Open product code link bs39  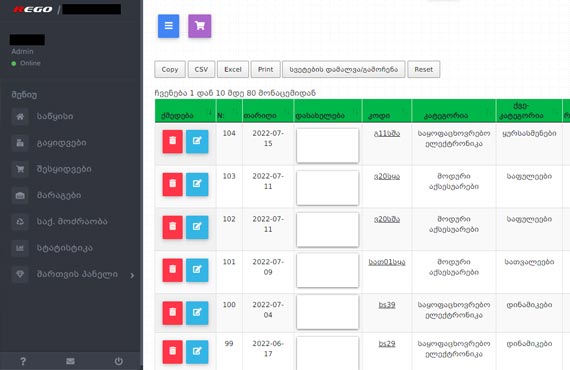pyautogui.click(x=387, y=305)
